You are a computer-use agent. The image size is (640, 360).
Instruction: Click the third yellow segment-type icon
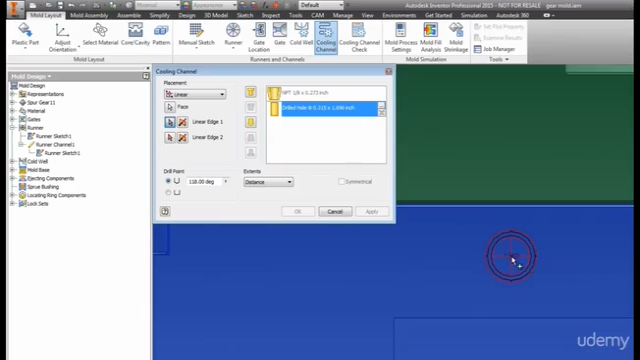[x=251, y=122]
